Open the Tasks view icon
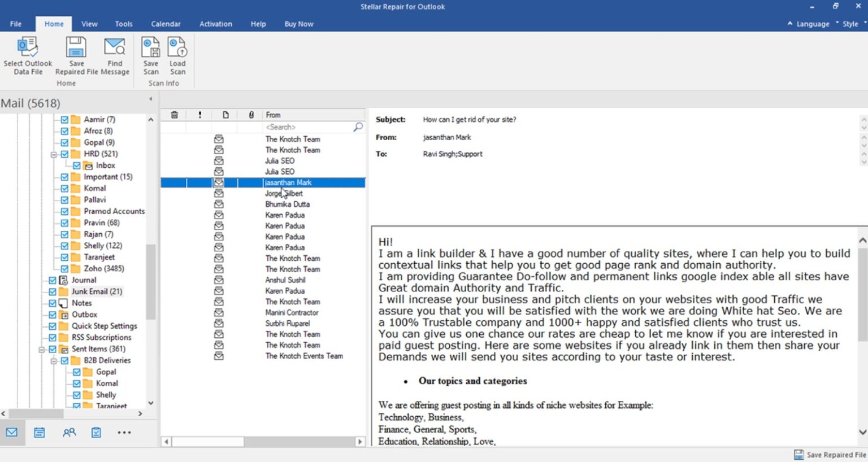The height and width of the screenshot is (462, 868). [96, 432]
